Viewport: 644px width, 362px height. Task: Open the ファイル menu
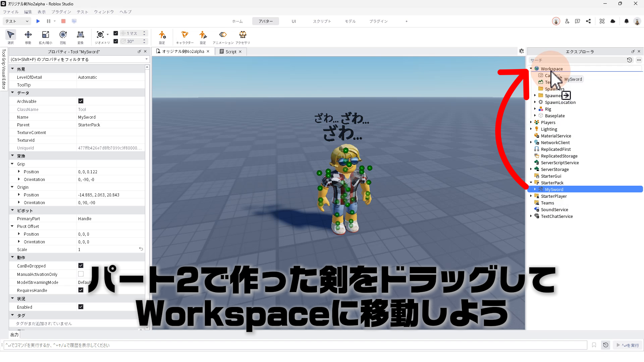(11, 12)
